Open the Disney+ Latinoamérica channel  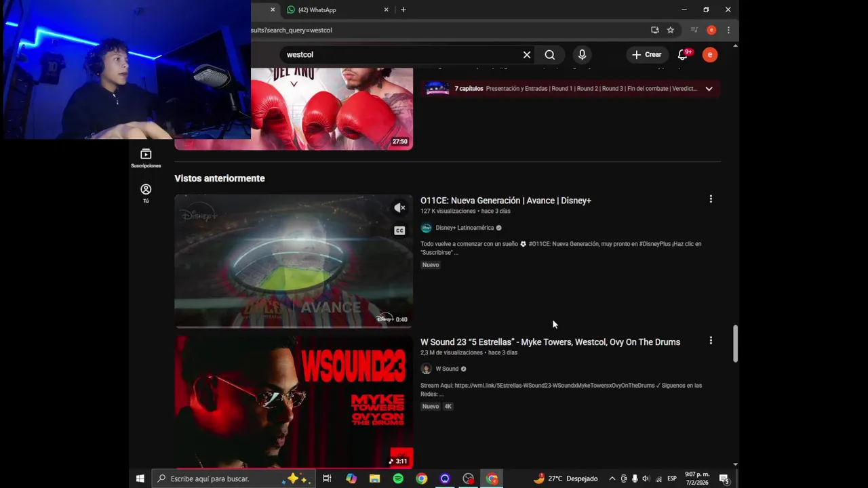pos(465,228)
